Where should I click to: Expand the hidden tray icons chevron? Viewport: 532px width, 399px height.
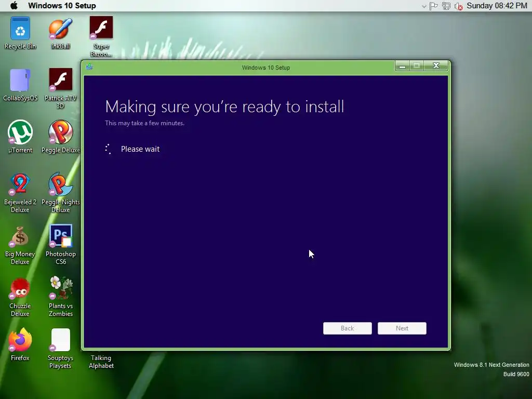point(424,6)
